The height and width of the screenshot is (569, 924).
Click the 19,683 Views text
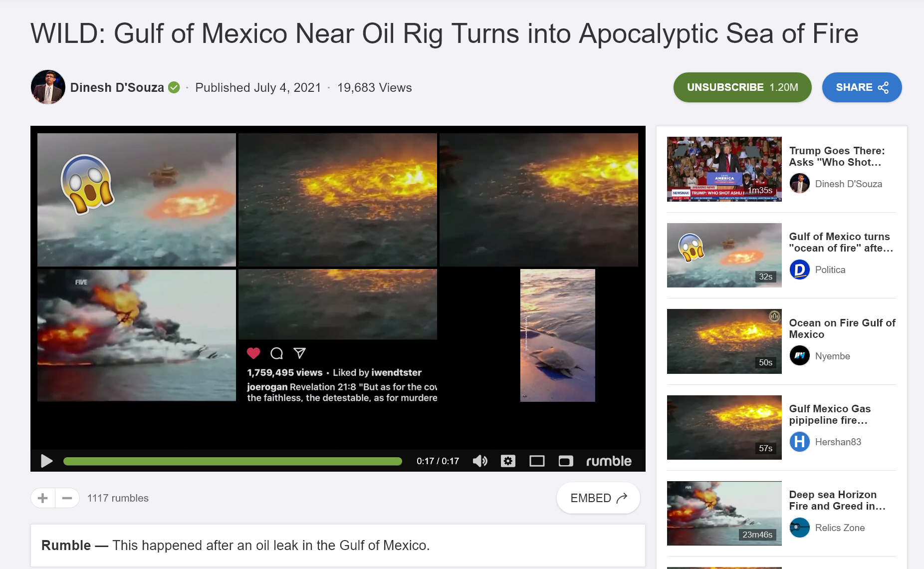(374, 87)
